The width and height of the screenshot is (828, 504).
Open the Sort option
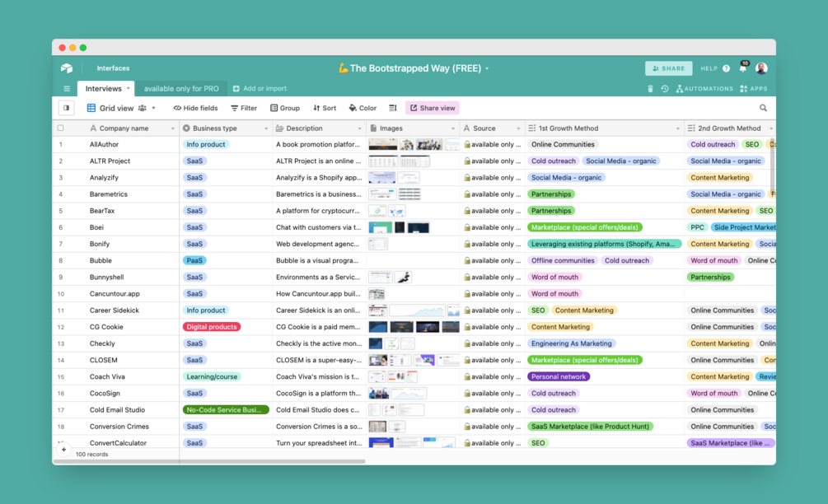pos(325,108)
